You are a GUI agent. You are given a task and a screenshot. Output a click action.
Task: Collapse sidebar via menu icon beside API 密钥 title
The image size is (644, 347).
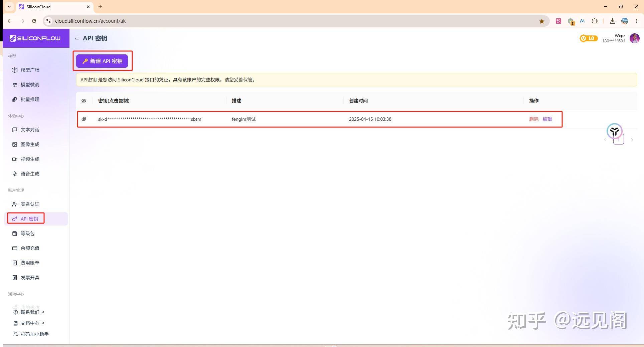(77, 38)
